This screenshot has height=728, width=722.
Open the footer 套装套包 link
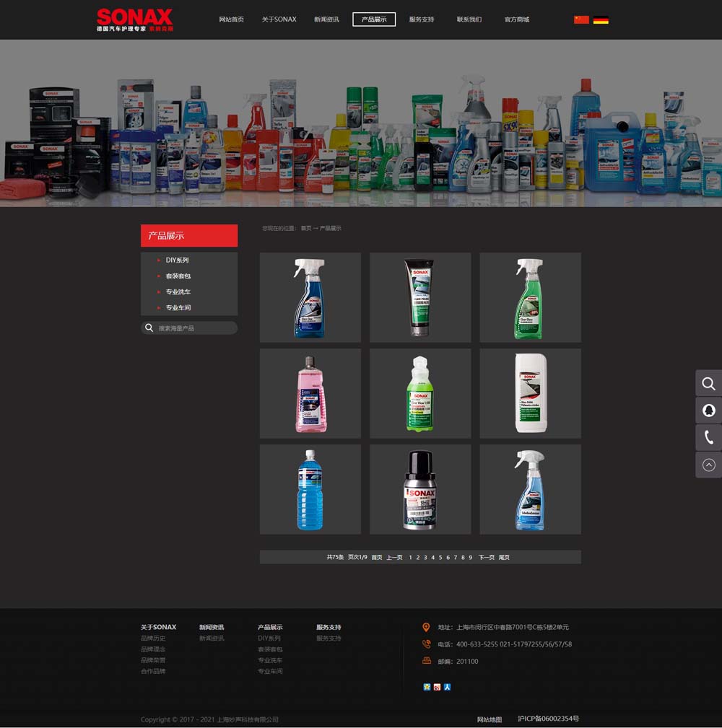[270, 649]
